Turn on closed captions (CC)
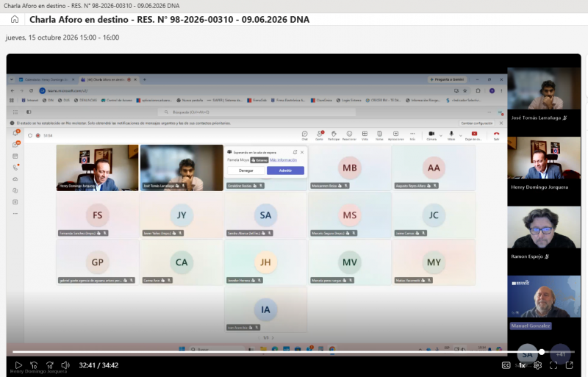588x377 pixels. click(x=506, y=365)
